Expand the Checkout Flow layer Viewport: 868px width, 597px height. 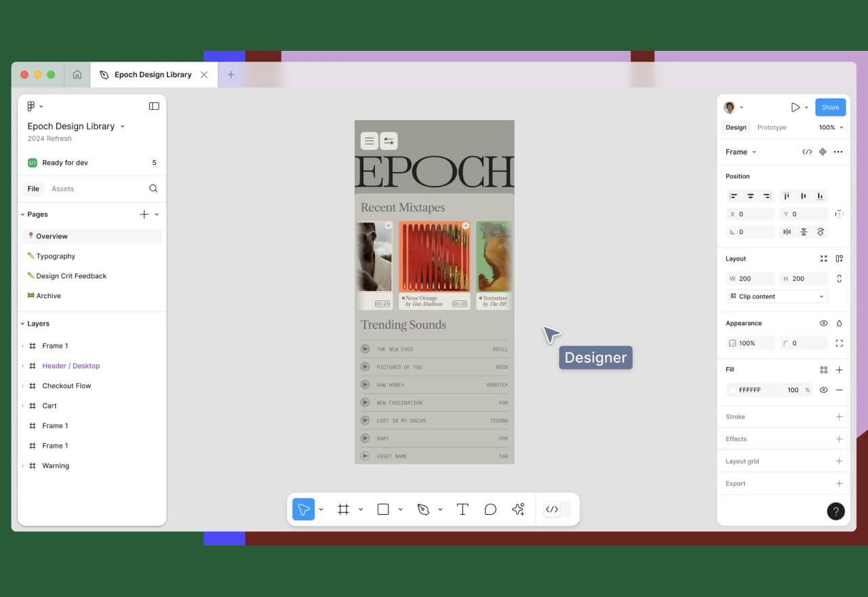click(22, 386)
